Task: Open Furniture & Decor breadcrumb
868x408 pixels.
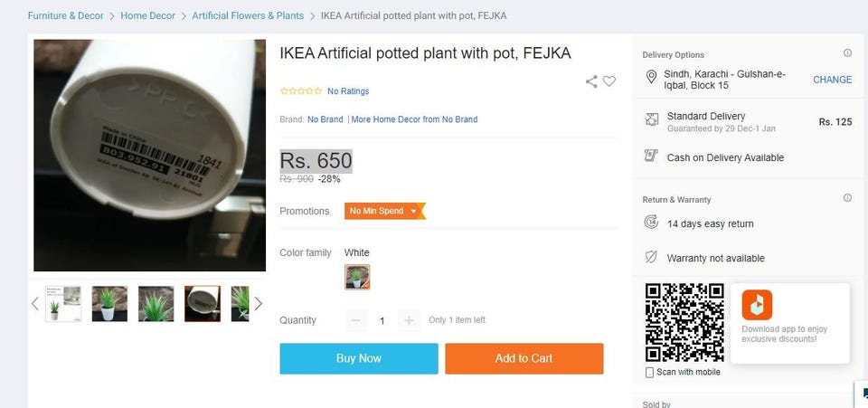Action: click(x=66, y=16)
